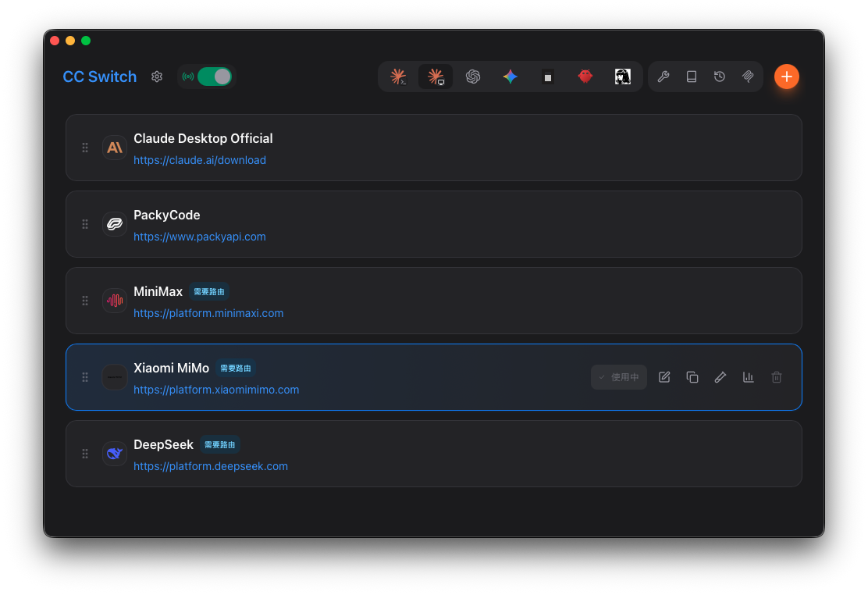The width and height of the screenshot is (868, 595).
Task: Close the window with red button
Action: [x=55, y=41]
